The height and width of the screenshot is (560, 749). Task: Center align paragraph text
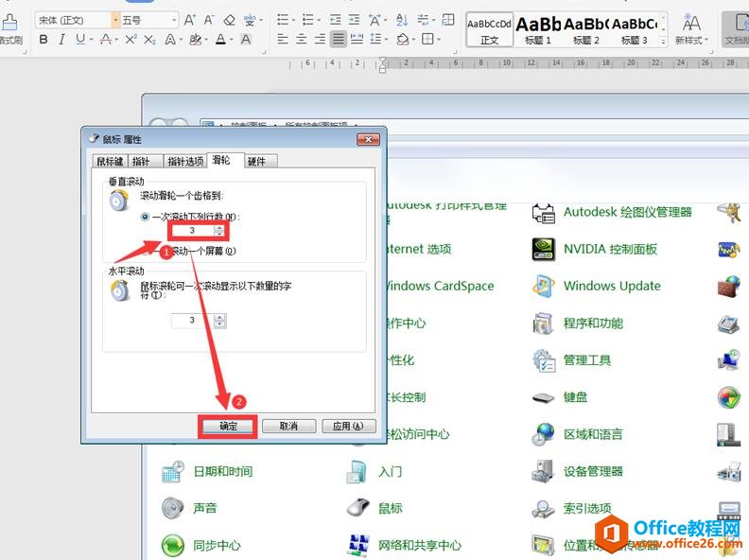click(x=301, y=39)
